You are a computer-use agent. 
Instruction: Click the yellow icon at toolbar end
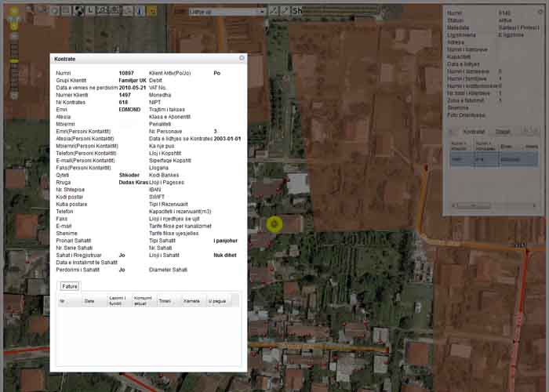tap(152, 11)
